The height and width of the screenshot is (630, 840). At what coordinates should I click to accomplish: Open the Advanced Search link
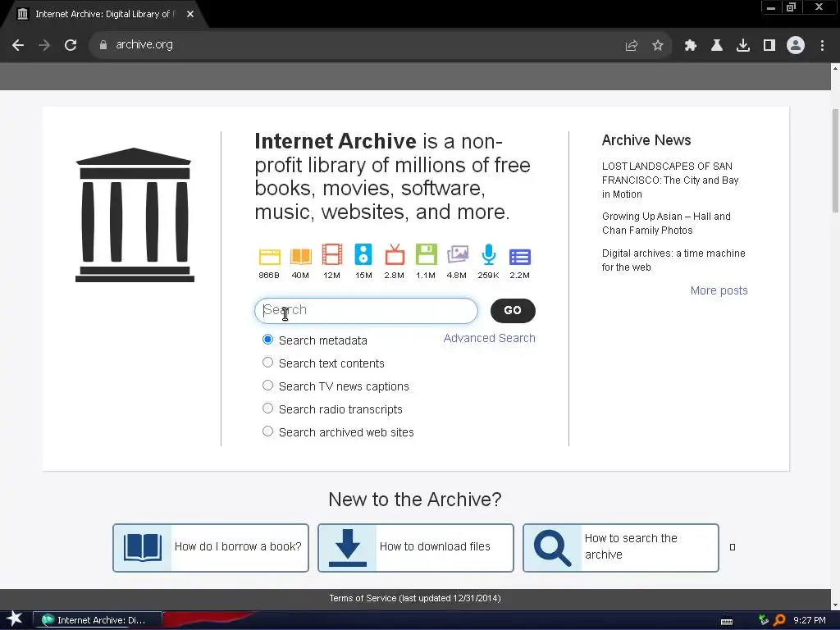point(489,338)
